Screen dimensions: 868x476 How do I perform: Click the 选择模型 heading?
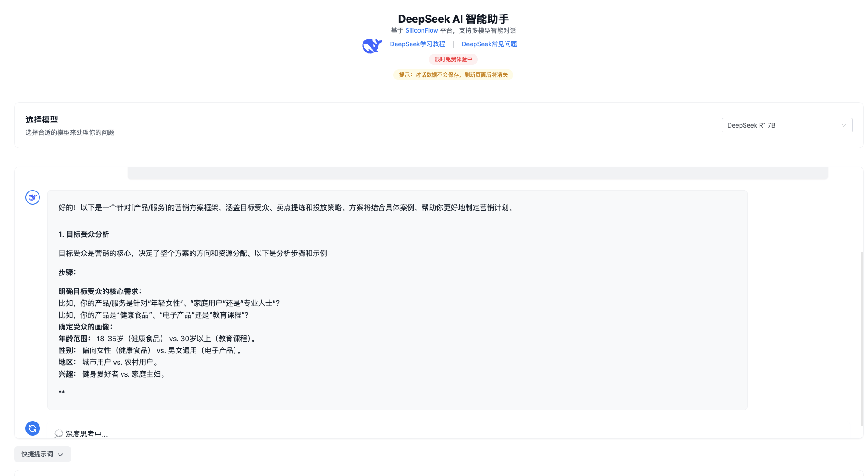[42, 120]
